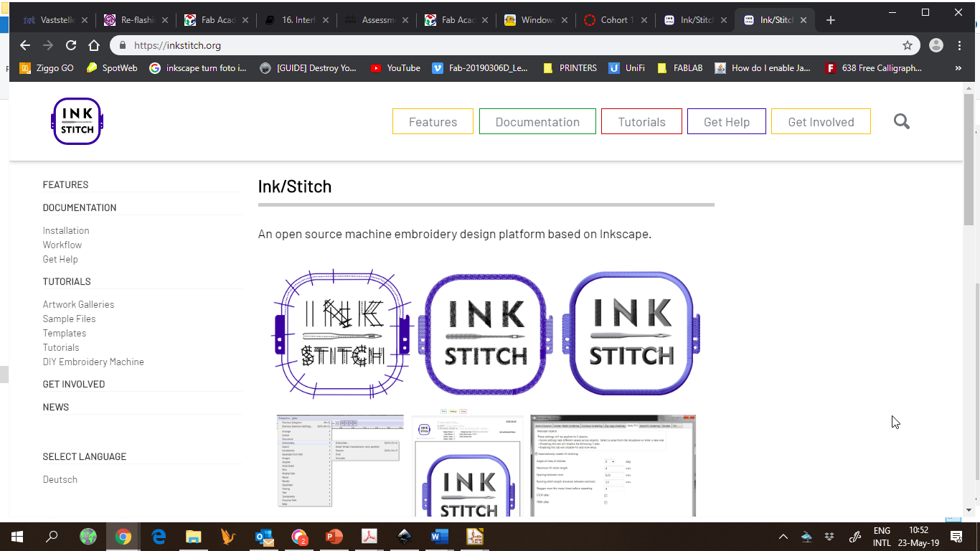
Task: Go back using the browser back arrow
Action: (25, 45)
